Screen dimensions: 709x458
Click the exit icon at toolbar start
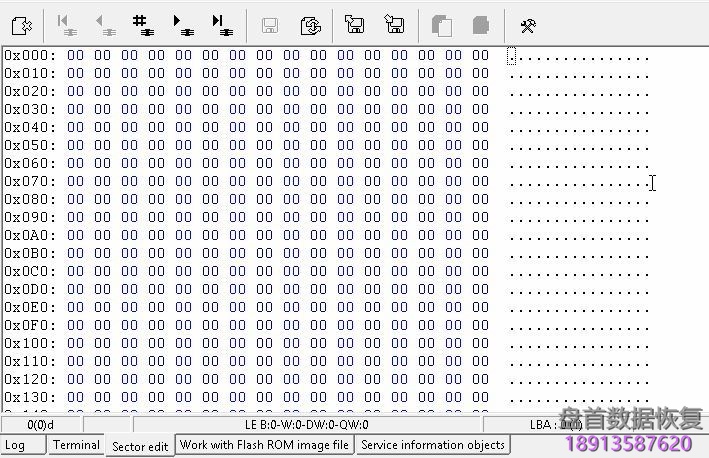click(21, 24)
